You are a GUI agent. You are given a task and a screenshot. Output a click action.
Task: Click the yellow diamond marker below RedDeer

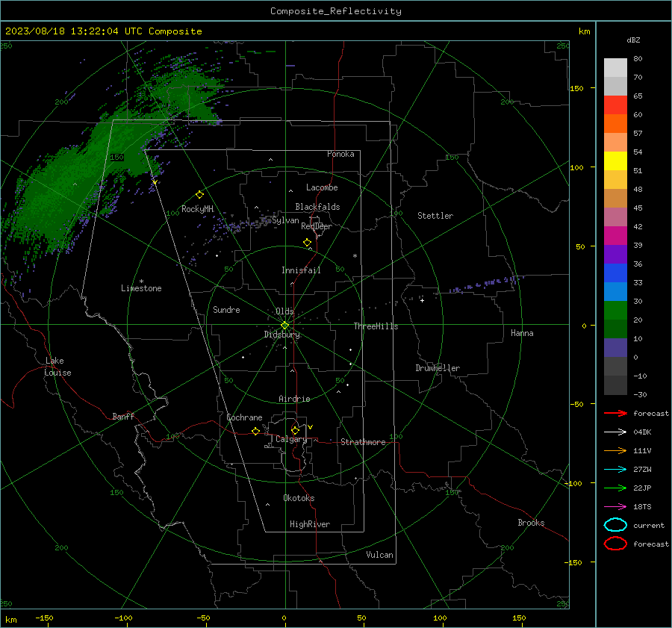coord(307,243)
